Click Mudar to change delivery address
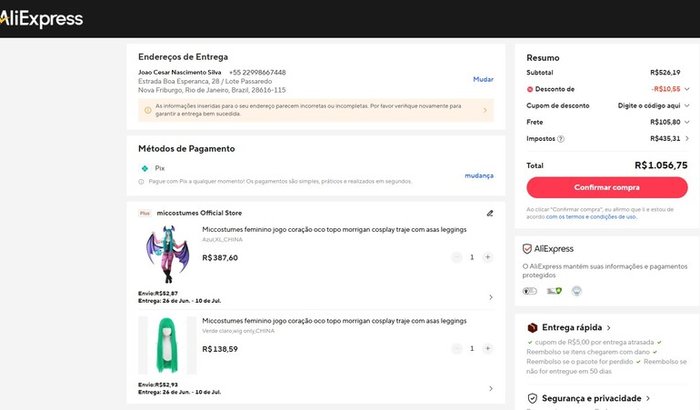 click(x=483, y=79)
